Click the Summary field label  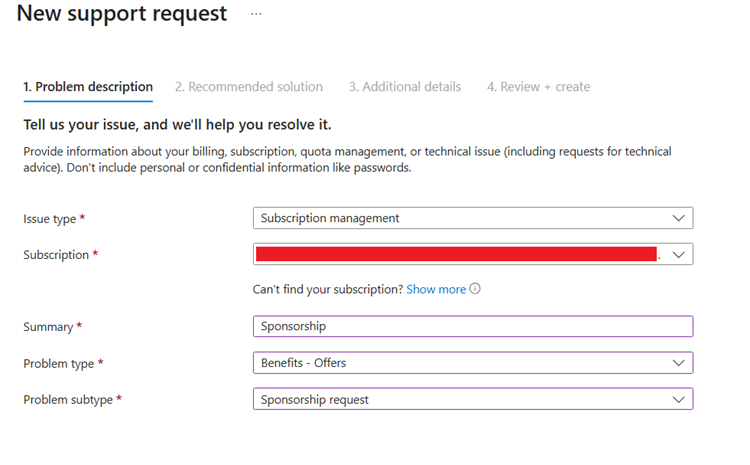48,327
